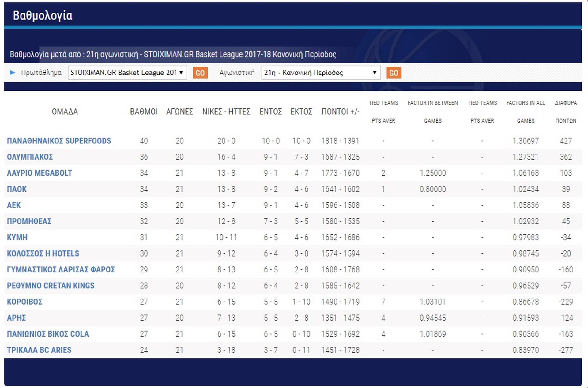The height and width of the screenshot is (388, 588).
Task: Click the ΒΑΘΜΟΙ column header
Action: tap(144, 112)
